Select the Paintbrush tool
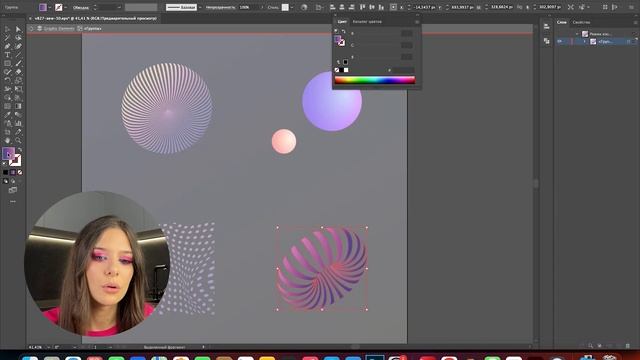Screen dimensions: 640x360 (18, 63)
